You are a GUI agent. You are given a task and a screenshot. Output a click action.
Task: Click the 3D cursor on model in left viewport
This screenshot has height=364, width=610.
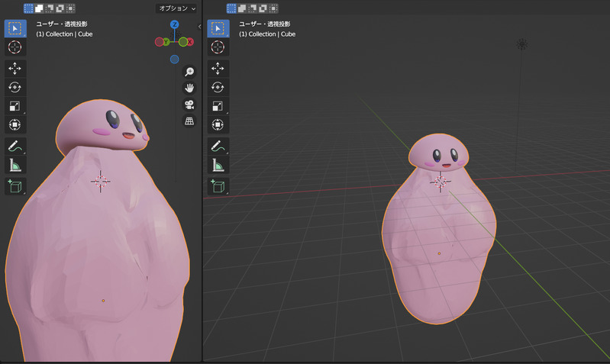100,181
